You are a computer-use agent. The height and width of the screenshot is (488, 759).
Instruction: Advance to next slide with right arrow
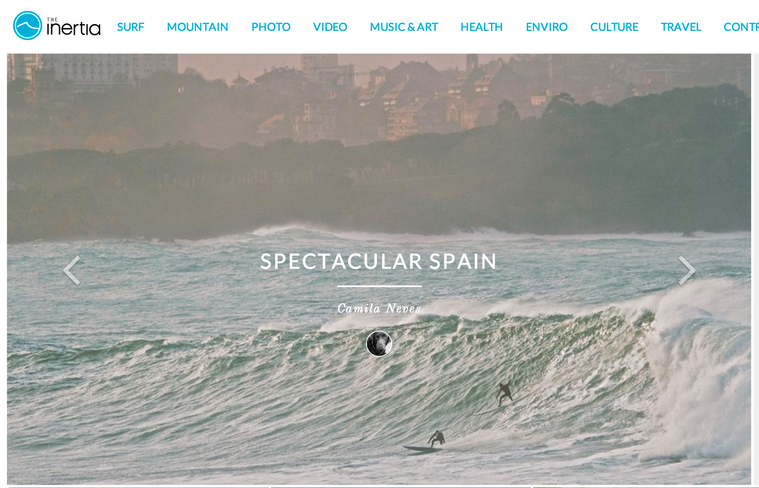click(686, 270)
